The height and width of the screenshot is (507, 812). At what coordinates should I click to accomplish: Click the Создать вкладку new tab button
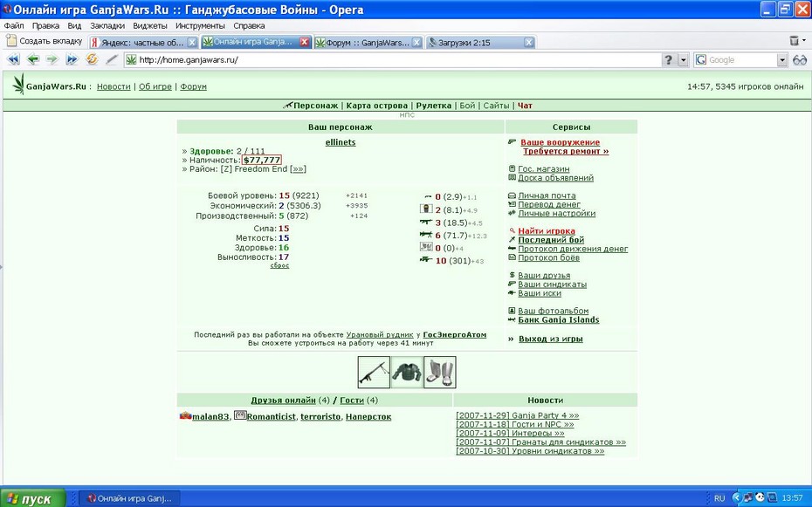(x=44, y=41)
